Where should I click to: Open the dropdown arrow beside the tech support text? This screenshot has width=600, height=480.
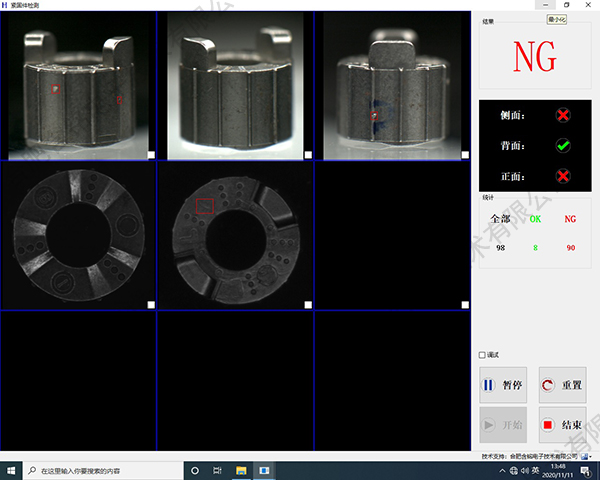(x=590, y=456)
